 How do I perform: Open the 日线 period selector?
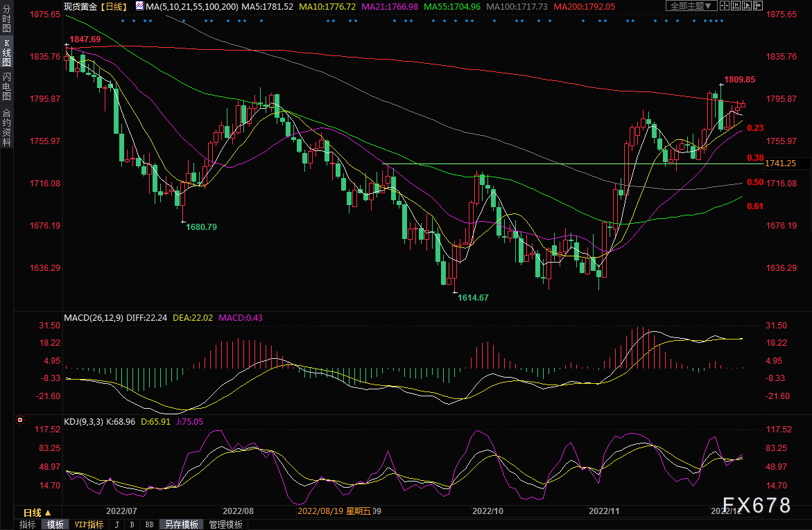coord(37,513)
